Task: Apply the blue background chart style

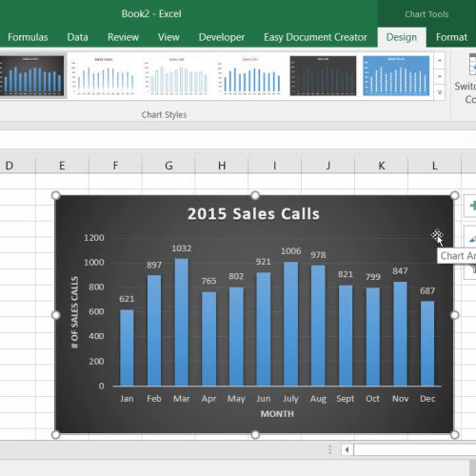Action: click(396, 76)
